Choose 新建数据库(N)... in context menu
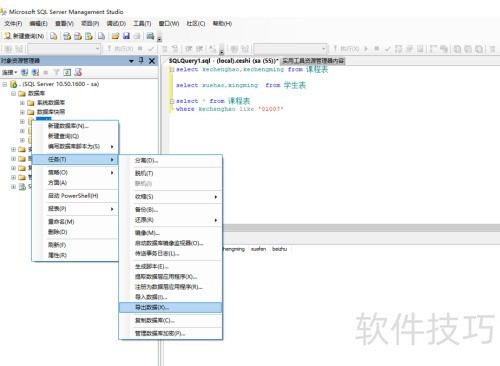The width and height of the screenshot is (500, 366). pyautogui.click(x=75, y=126)
